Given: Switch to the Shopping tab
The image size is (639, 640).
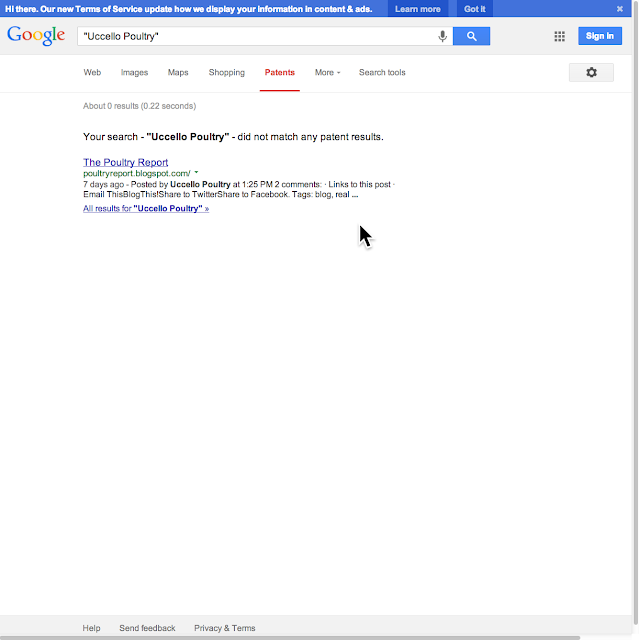Looking at the screenshot, I should pos(226,73).
